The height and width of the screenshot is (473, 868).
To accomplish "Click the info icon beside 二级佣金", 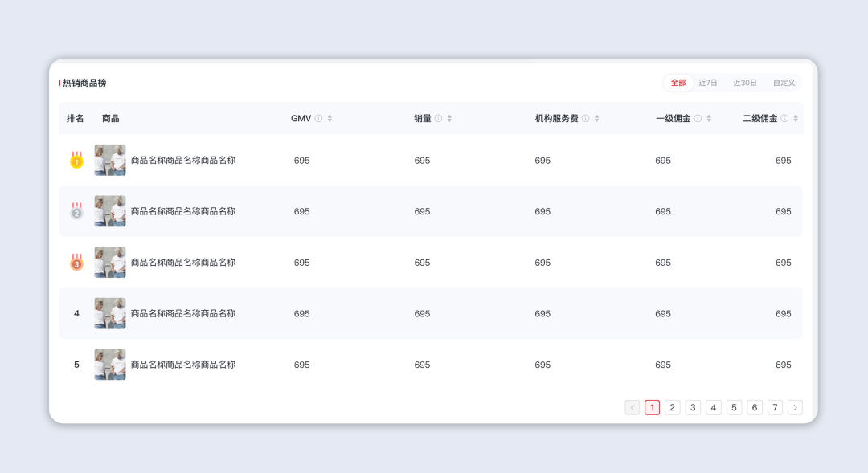I will 784,119.
